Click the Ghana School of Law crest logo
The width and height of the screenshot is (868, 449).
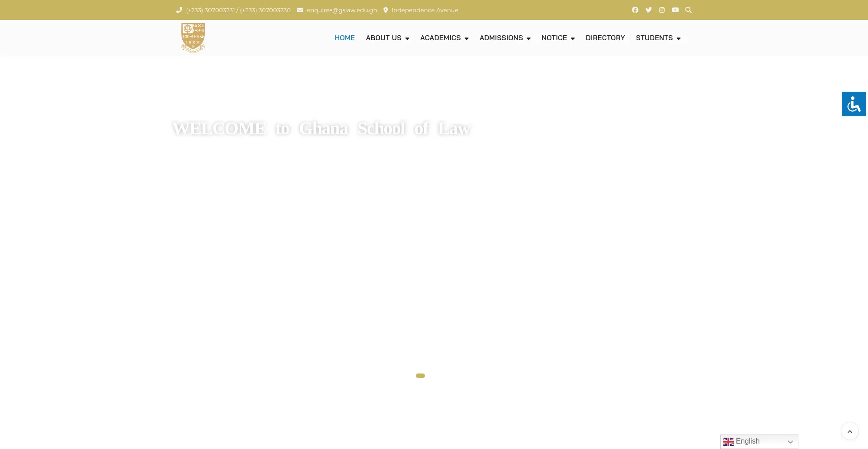(193, 38)
